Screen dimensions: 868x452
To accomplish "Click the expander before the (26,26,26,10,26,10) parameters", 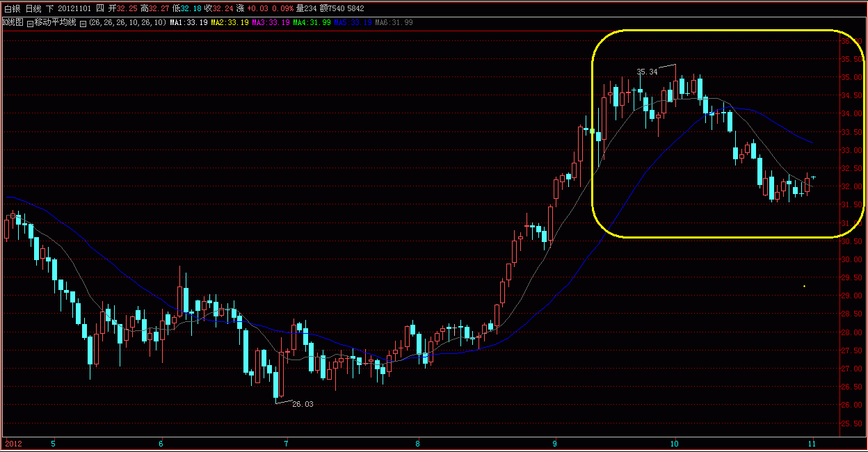I will [x=83, y=23].
